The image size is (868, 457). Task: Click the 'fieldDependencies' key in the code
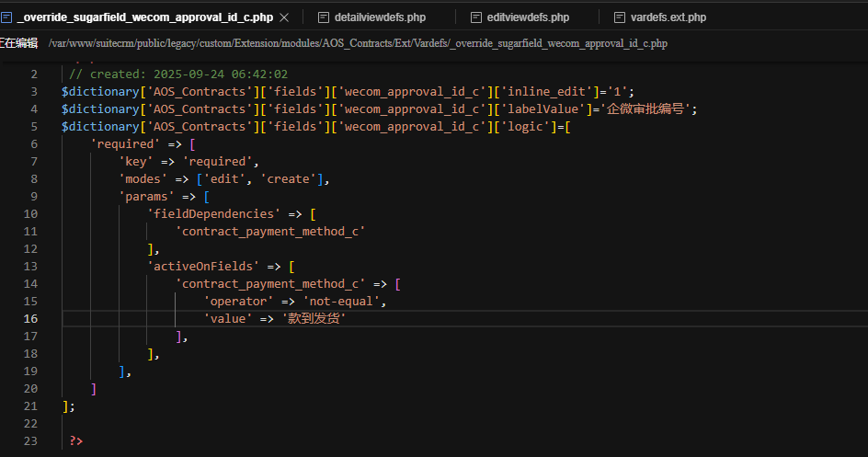pos(214,214)
